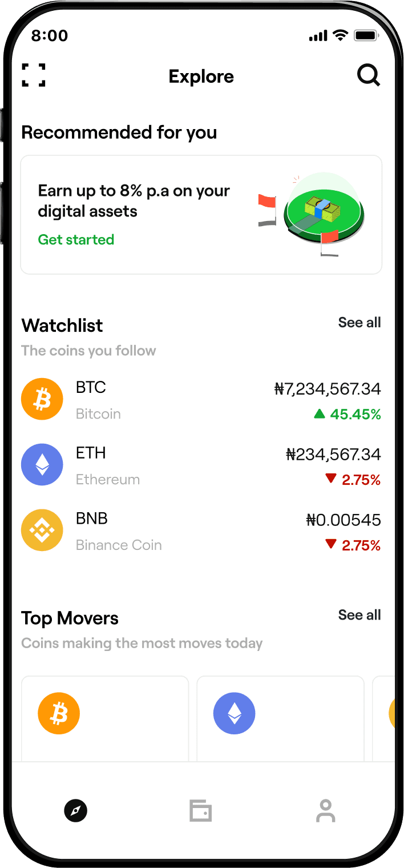404x868 pixels.
Task: See all Watchlist coins
Action: click(359, 323)
